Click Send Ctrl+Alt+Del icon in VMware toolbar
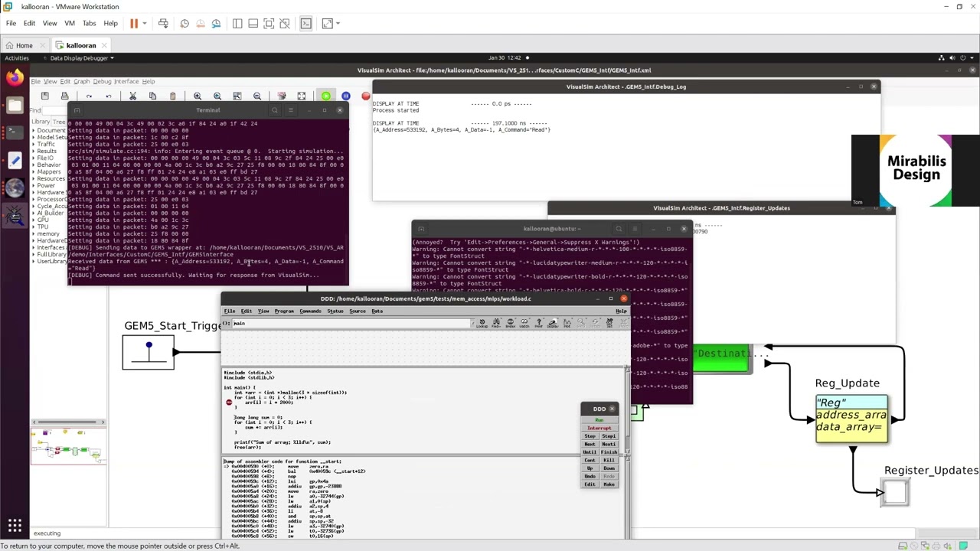Screen dimensions: 980x551 (x=165, y=24)
